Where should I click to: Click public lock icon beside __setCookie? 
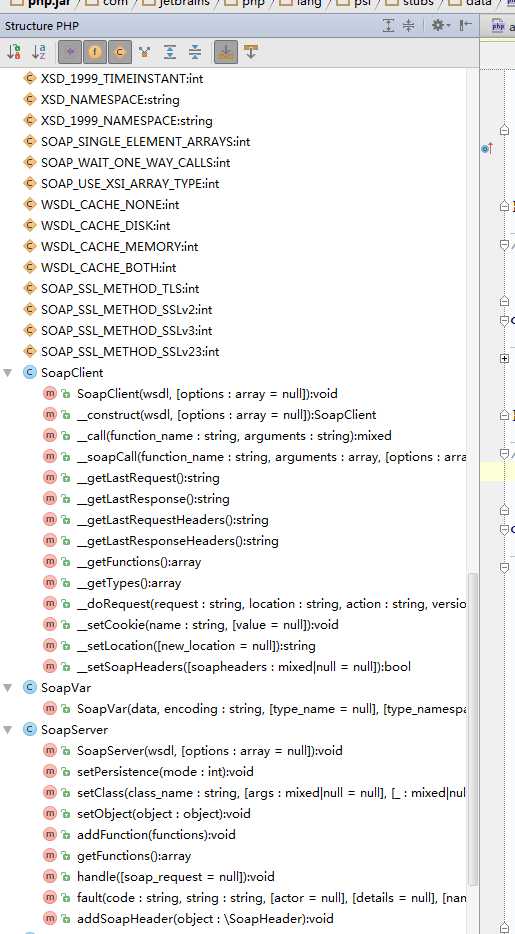click(65, 625)
